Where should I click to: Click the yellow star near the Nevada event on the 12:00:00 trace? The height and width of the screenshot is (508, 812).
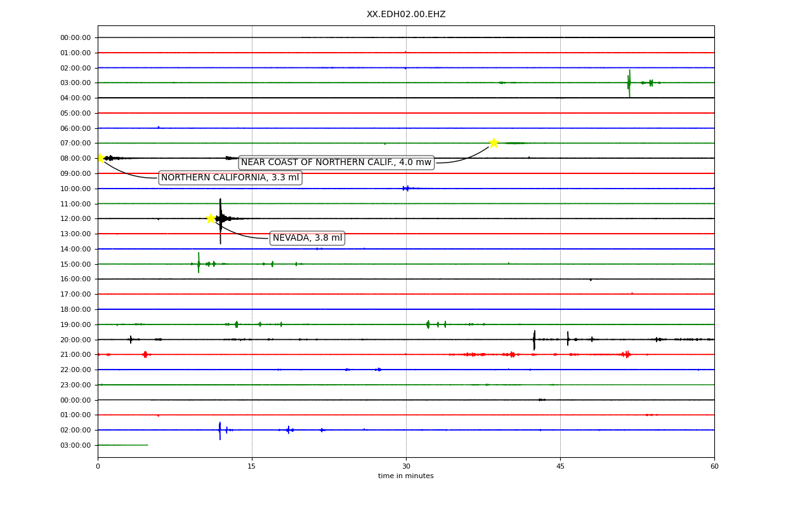[211, 218]
